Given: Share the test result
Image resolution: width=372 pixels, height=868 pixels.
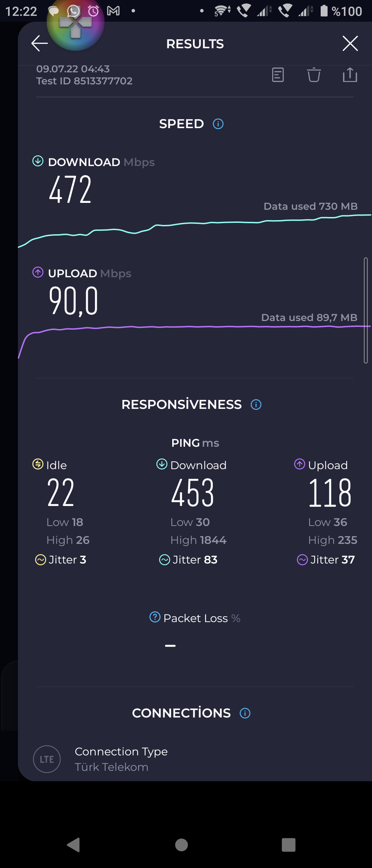Looking at the screenshot, I should click(x=350, y=75).
